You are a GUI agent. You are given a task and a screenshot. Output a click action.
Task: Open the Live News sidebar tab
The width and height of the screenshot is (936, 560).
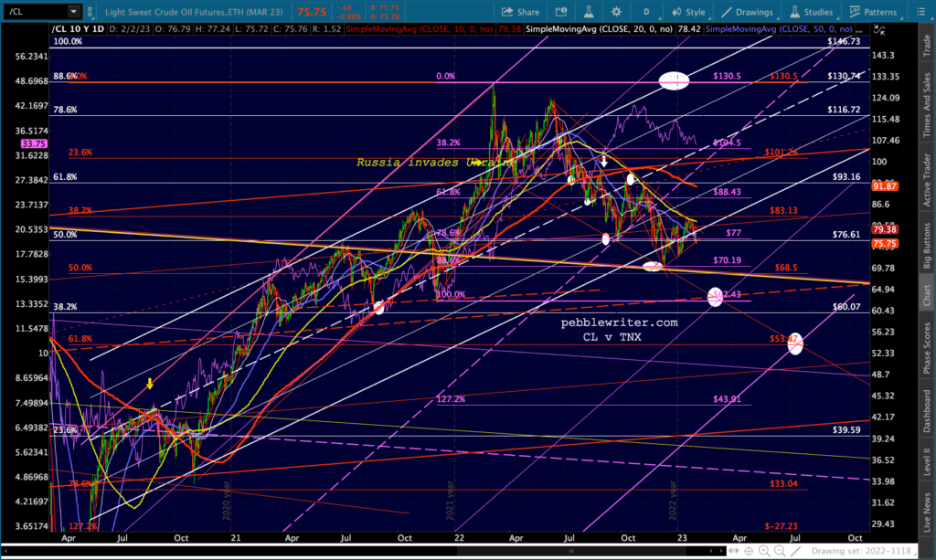(927, 512)
